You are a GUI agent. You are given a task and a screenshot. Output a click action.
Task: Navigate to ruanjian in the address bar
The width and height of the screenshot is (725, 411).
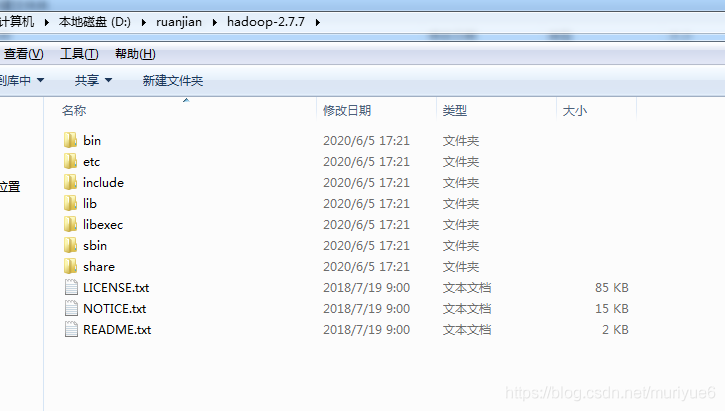179,22
